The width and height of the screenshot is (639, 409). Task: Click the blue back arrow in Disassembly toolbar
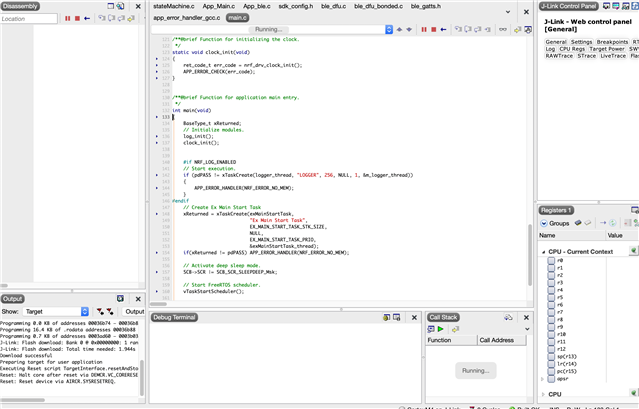click(87, 19)
